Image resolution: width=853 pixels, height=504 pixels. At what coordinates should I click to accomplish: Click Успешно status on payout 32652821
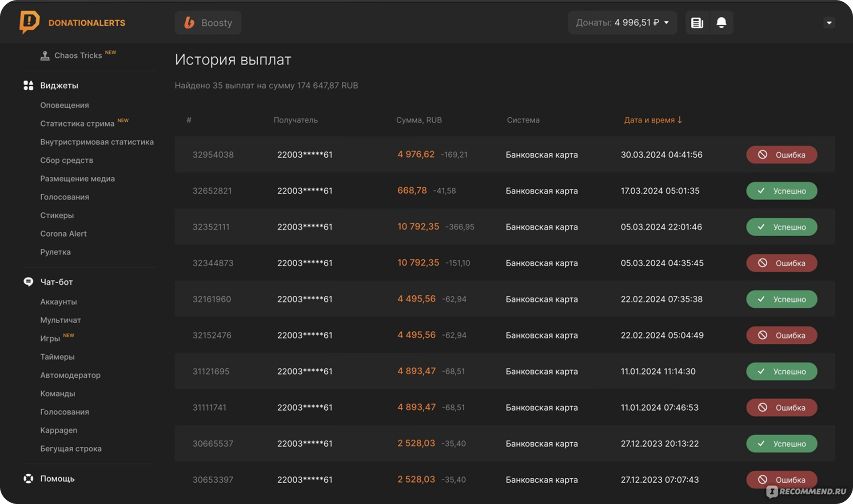coord(781,191)
